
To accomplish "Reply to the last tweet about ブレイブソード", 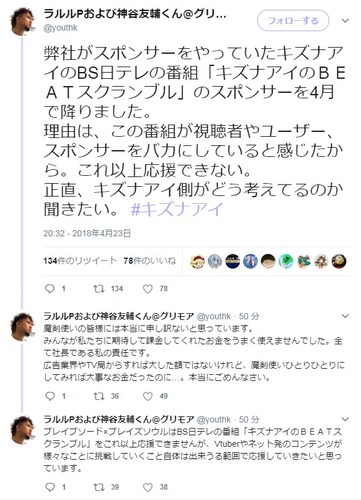I will 50,487.
